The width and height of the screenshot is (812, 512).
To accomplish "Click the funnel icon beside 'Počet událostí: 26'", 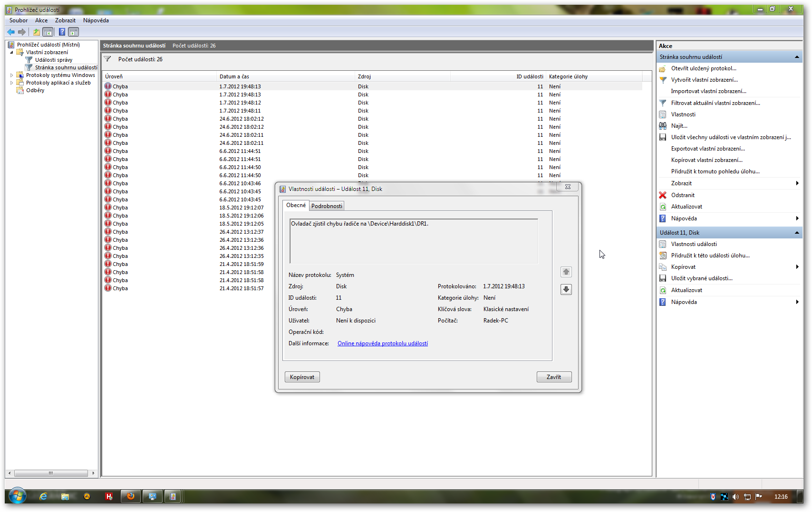I will point(108,59).
